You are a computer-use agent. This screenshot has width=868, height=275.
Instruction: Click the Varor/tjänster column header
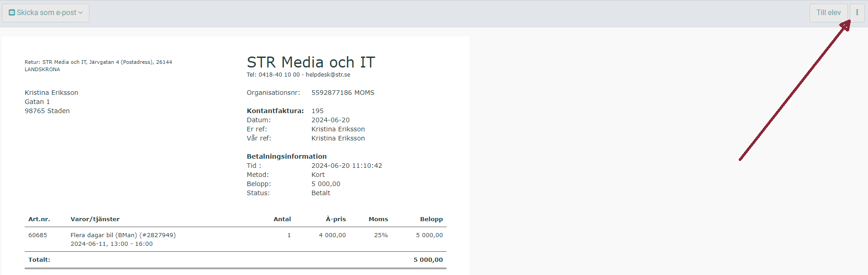tap(95, 219)
